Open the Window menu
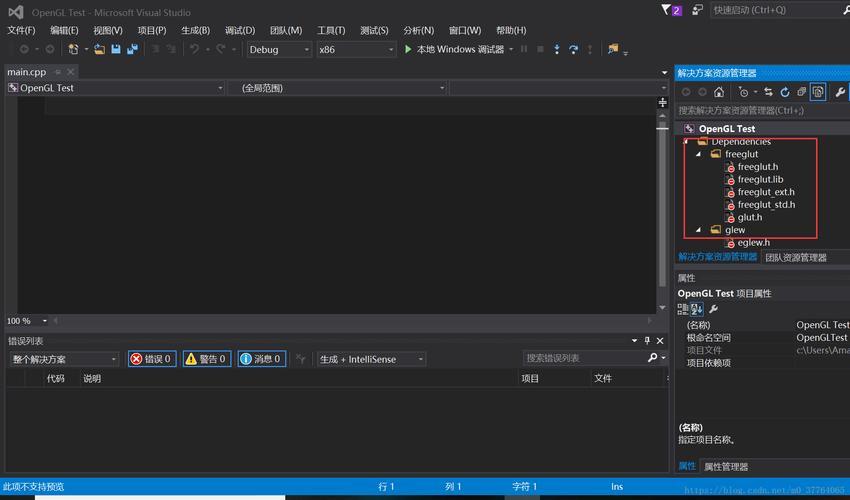Image resolution: width=850 pixels, height=500 pixels. [465, 30]
